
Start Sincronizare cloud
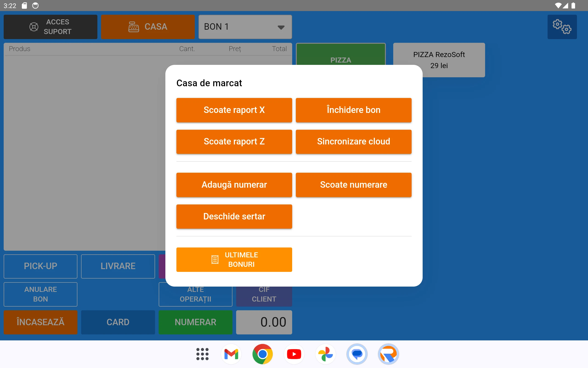[353, 142]
